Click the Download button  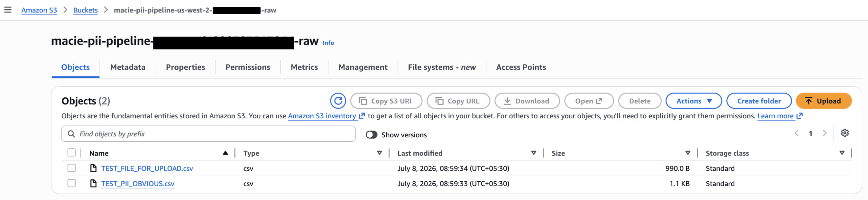[527, 101]
